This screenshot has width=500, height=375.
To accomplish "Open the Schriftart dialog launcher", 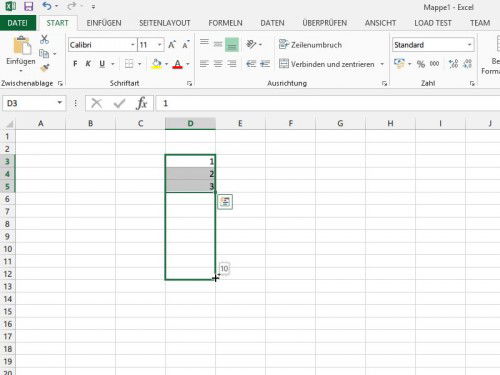I will click(x=189, y=83).
